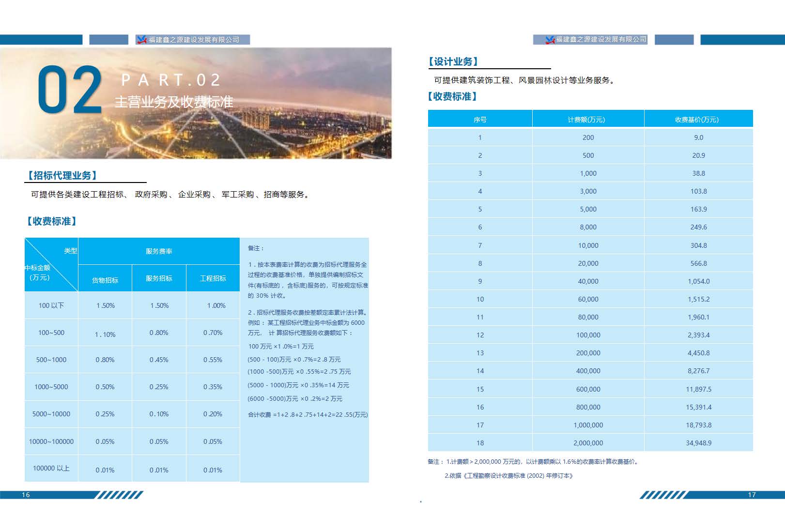Click page number 16 in footer
This screenshot has width=785, height=532.
(26, 495)
